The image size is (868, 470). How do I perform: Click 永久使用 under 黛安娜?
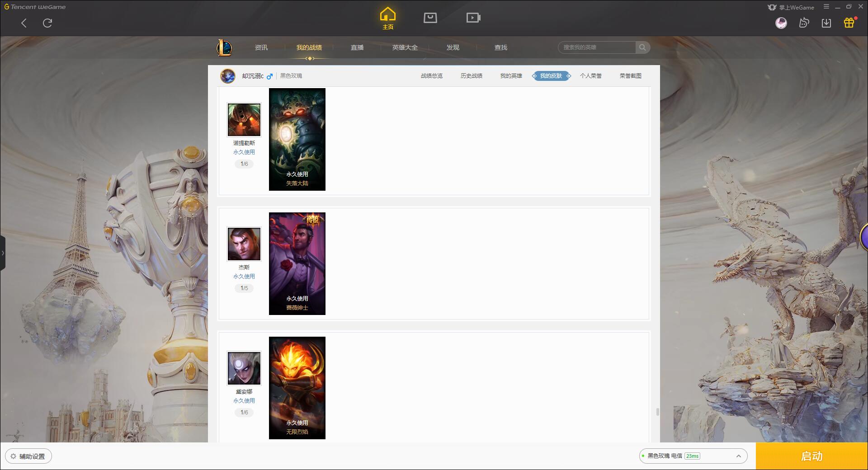[244, 401]
